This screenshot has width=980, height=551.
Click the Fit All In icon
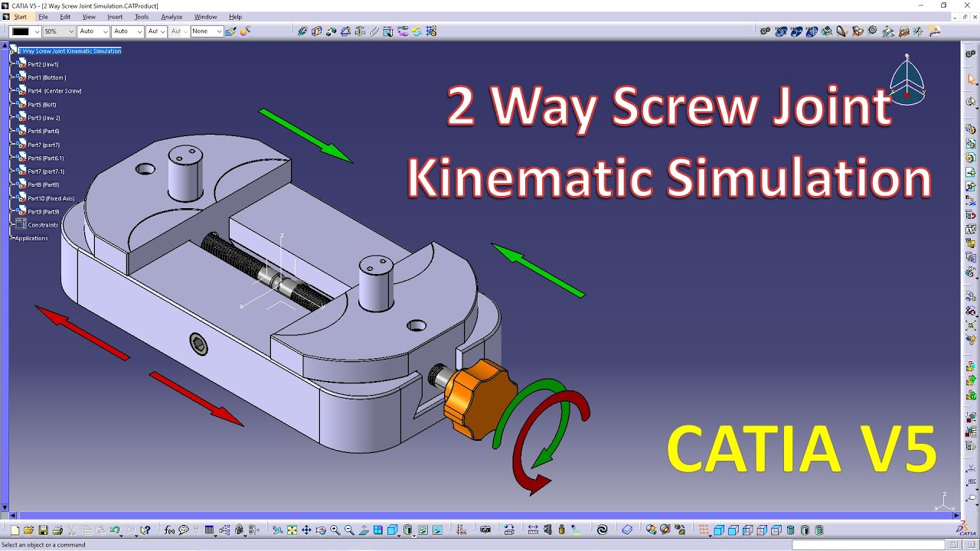292,530
